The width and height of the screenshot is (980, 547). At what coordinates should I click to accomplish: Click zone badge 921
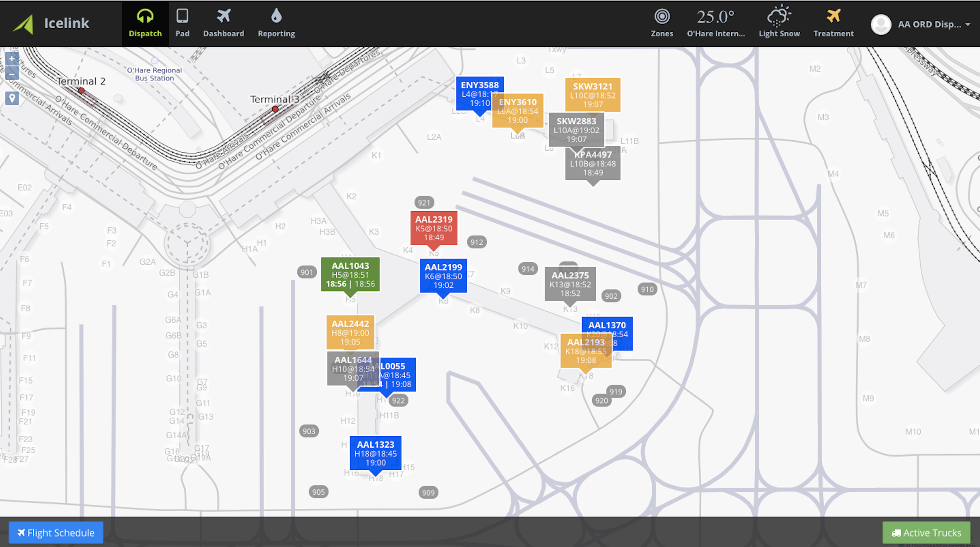pyautogui.click(x=424, y=202)
